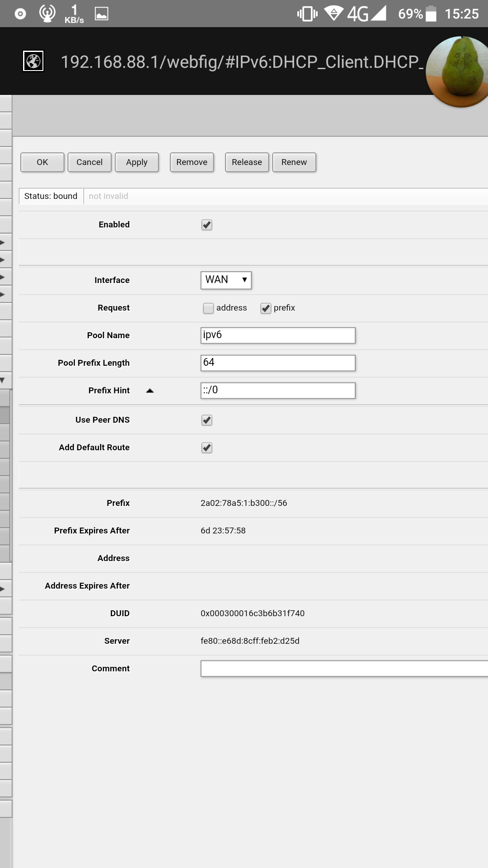Click the Cancel button
The image size is (488, 868).
(x=89, y=162)
